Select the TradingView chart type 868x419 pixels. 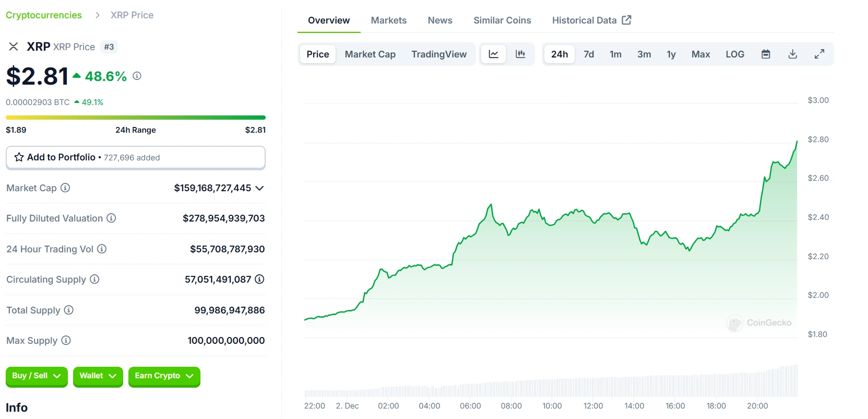(x=439, y=54)
